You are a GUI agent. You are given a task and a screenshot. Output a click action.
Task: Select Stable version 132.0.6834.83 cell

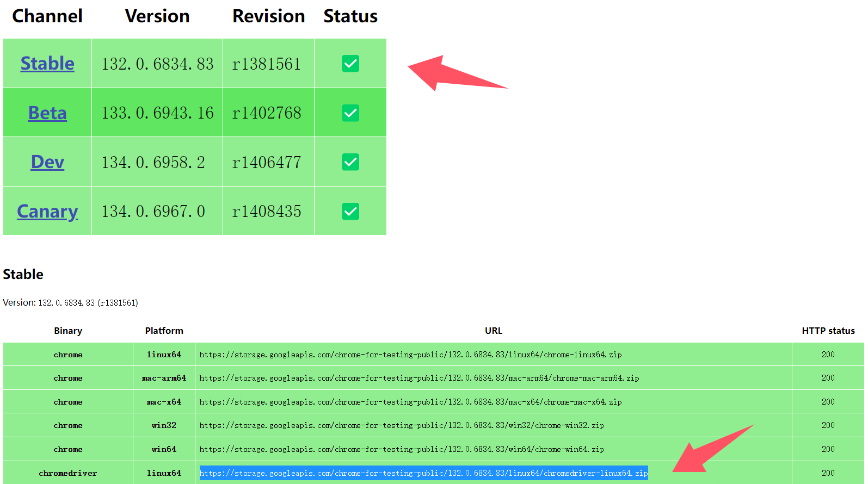tap(157, 64)
